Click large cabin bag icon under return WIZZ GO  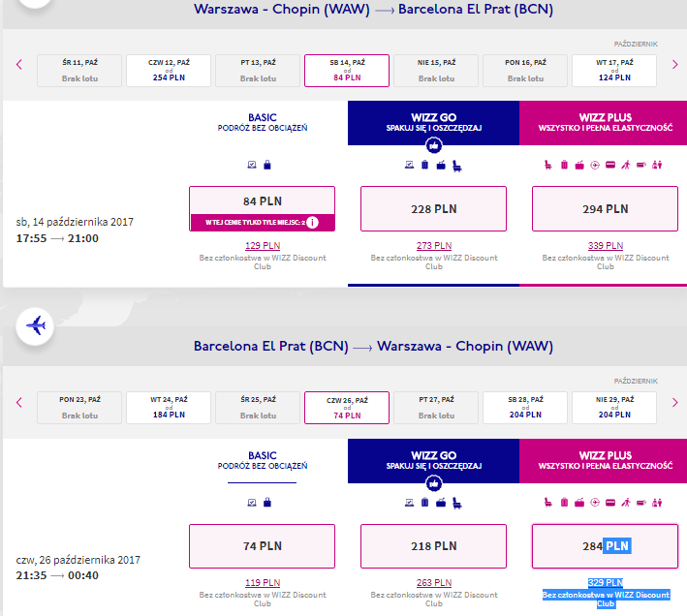(x=441, y=502)
